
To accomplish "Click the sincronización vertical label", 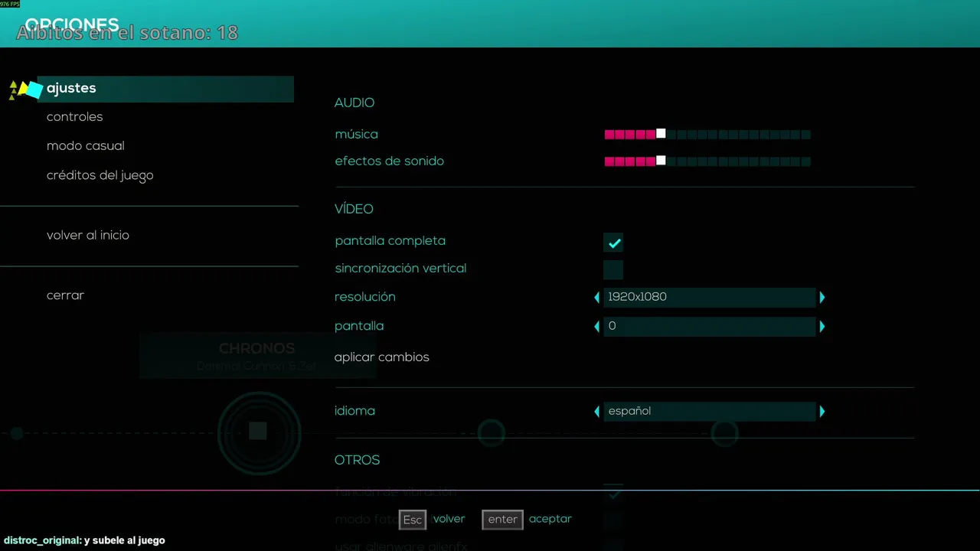I will coord(400,269).
